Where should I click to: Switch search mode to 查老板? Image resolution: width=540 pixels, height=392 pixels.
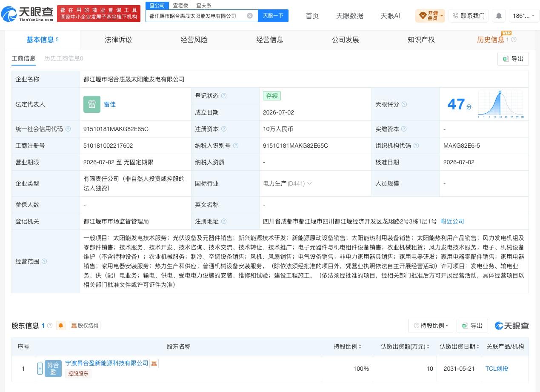[180, 6]
